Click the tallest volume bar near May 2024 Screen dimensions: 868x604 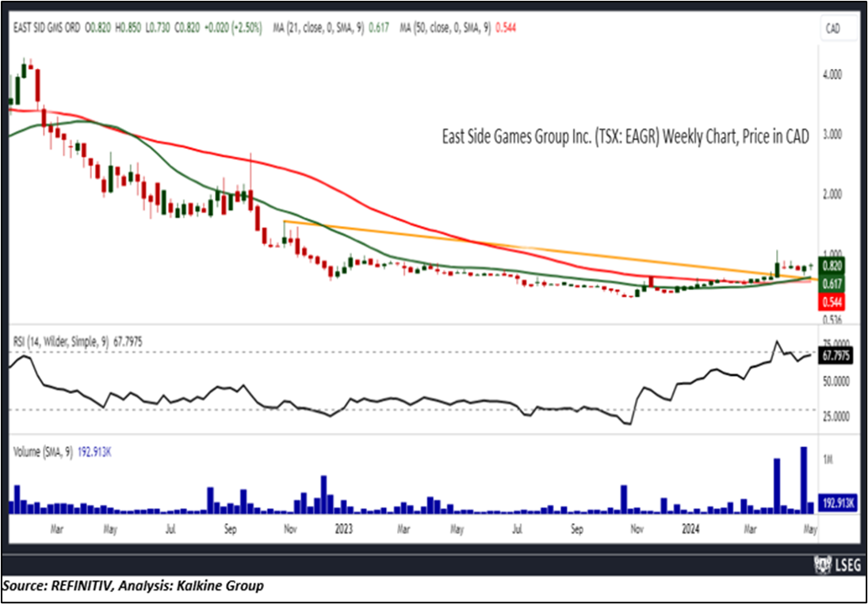(803, 480)
